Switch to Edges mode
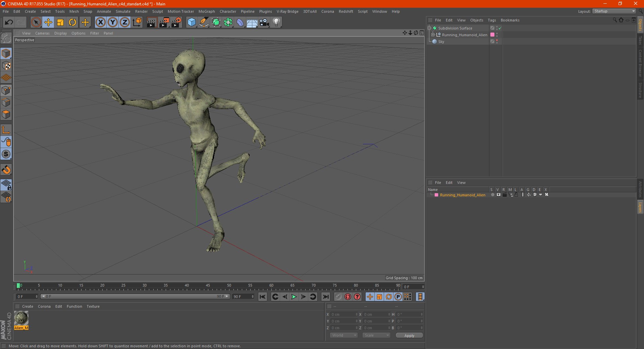 [x=6, y=102]
